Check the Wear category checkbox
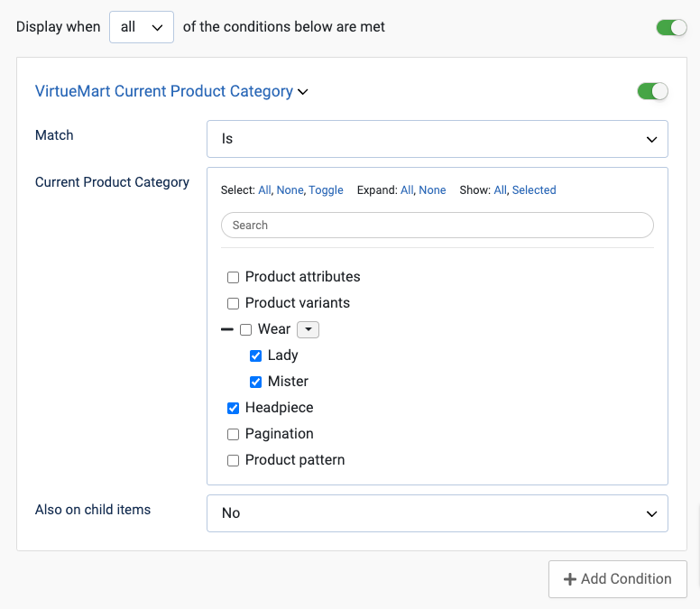This screenshot has height=609, width=700. [x=245, y=330]
